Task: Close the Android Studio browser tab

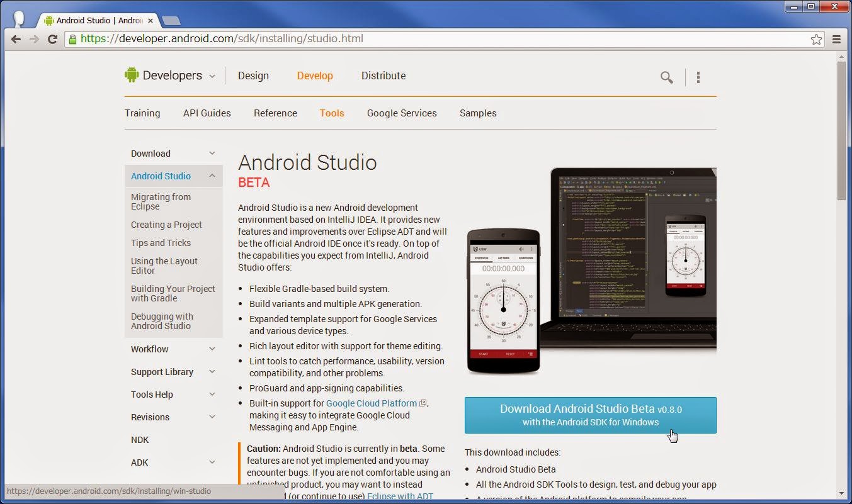Action: click(x=151, y=20)
